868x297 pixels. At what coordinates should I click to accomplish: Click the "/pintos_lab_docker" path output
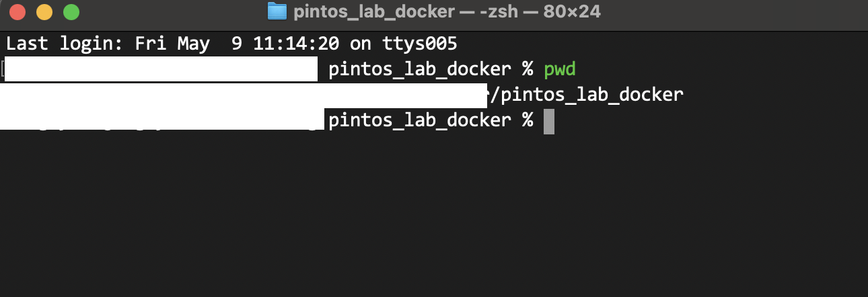pyautogui.click(x=587, y=95)
